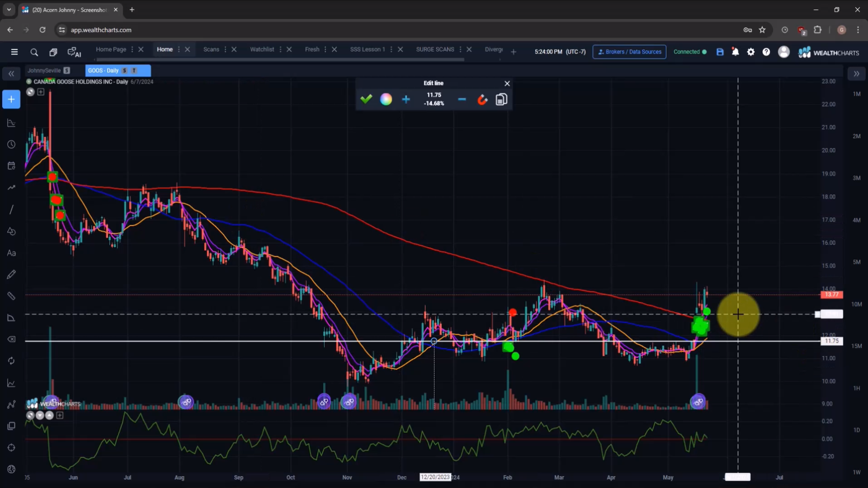Open the indicators line-chart icon
The width and height of the screenshot is (868, 488).
click(11, 383)
